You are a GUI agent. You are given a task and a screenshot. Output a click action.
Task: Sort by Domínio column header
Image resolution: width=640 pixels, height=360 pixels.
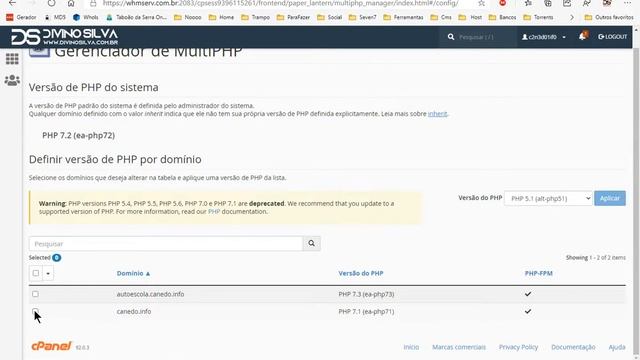[133, 273]
